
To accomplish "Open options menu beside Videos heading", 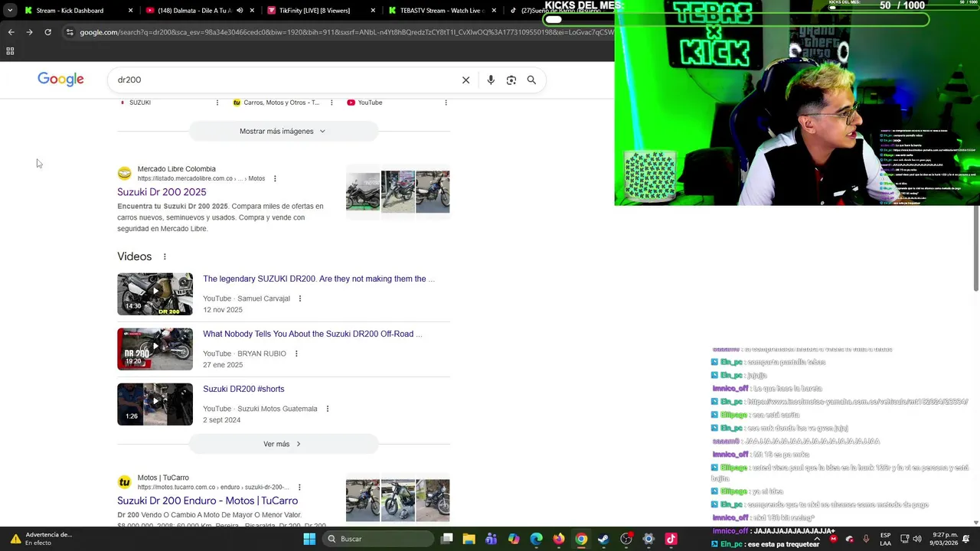I will coord(165,256).
